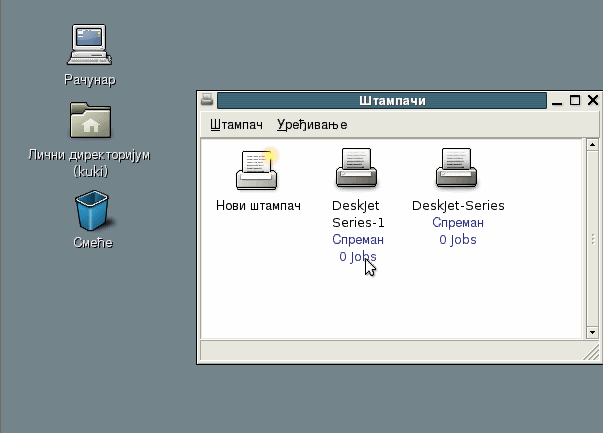Select the Рачунар desktop icon
The width and height of the screenshot is (603, 433).
click(90, 45)
